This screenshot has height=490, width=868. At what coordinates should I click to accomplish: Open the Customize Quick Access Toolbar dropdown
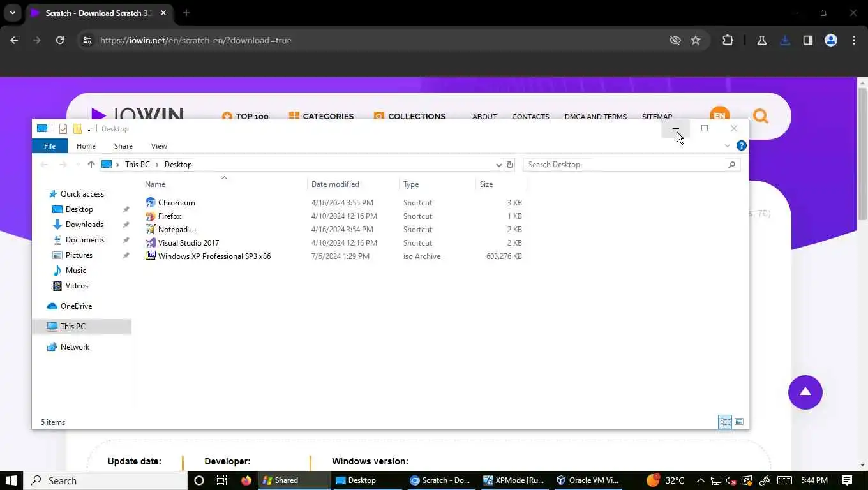click(x=89, y=129)
